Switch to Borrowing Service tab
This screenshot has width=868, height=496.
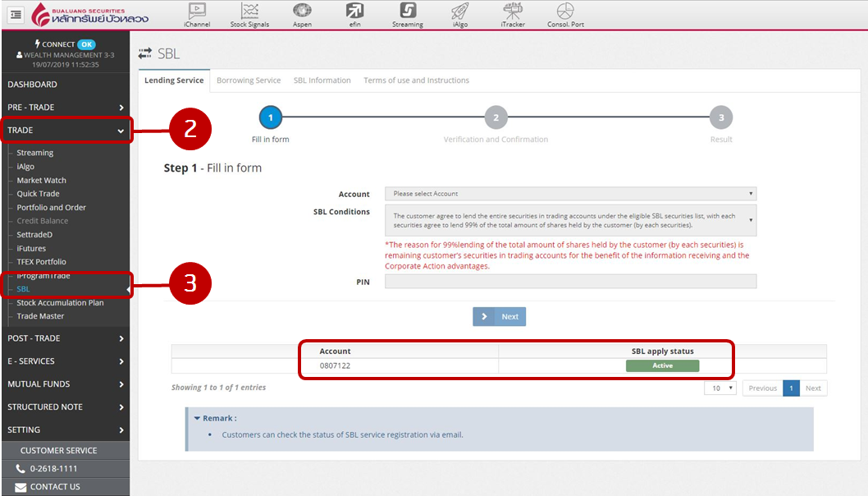click(249, 80)
